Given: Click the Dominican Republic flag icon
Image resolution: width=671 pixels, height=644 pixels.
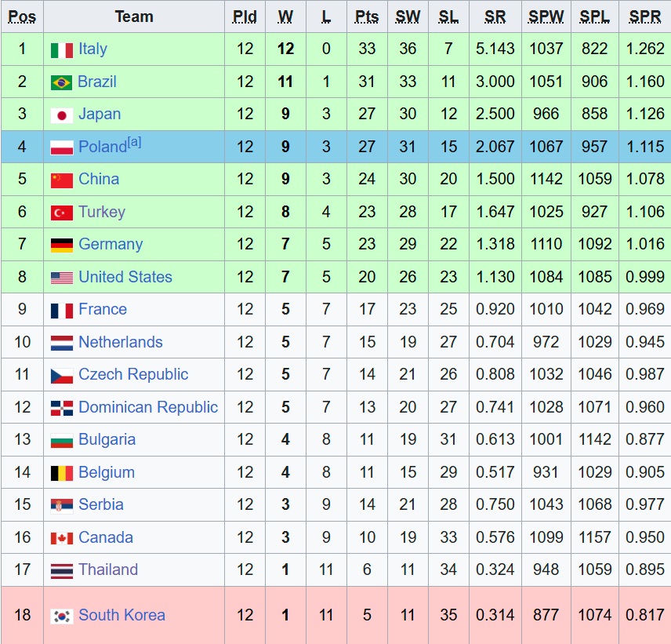Looking at the screenshot, I should tap(62, 408).
